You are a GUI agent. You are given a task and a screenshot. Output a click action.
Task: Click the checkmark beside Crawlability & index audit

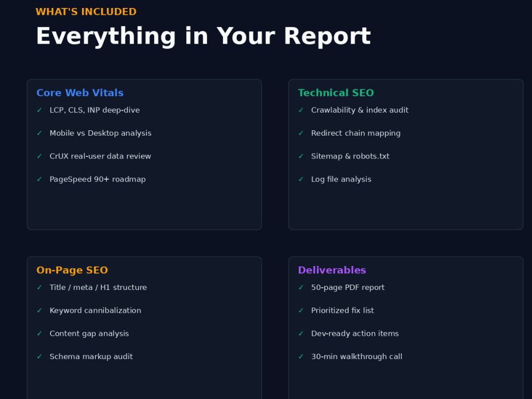point(301,110)
